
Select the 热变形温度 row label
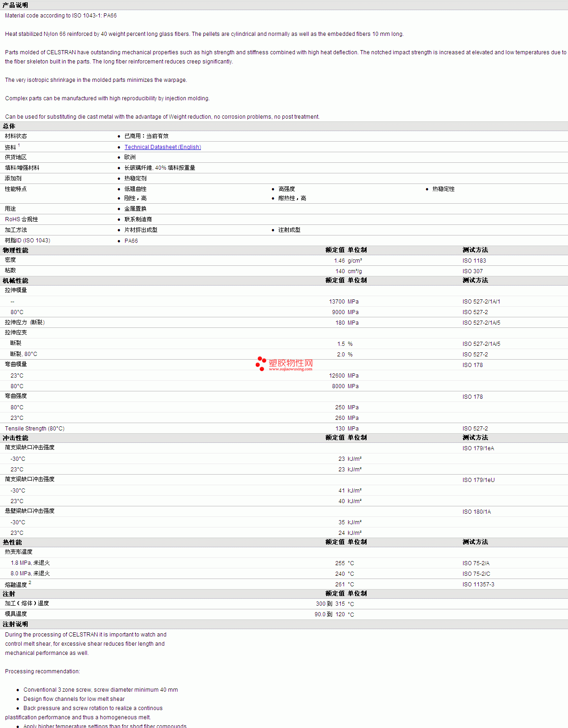tap(19, 552)
